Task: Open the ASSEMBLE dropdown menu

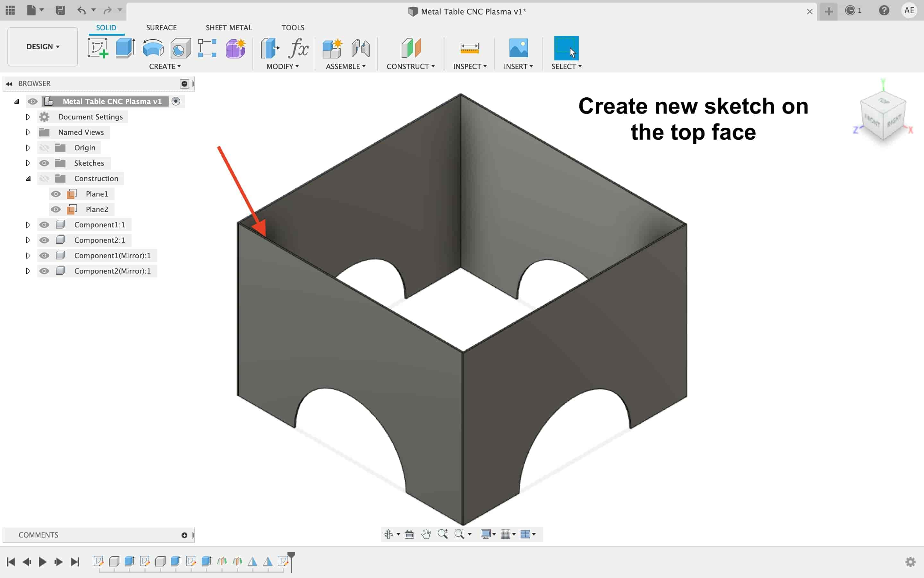Action: pos(346,66)
